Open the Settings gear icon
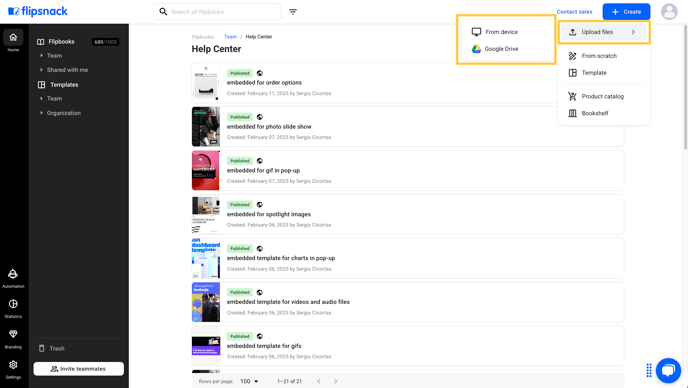This screenshot has width=688, height=388. pyautogui.click(x=13, y=365)
